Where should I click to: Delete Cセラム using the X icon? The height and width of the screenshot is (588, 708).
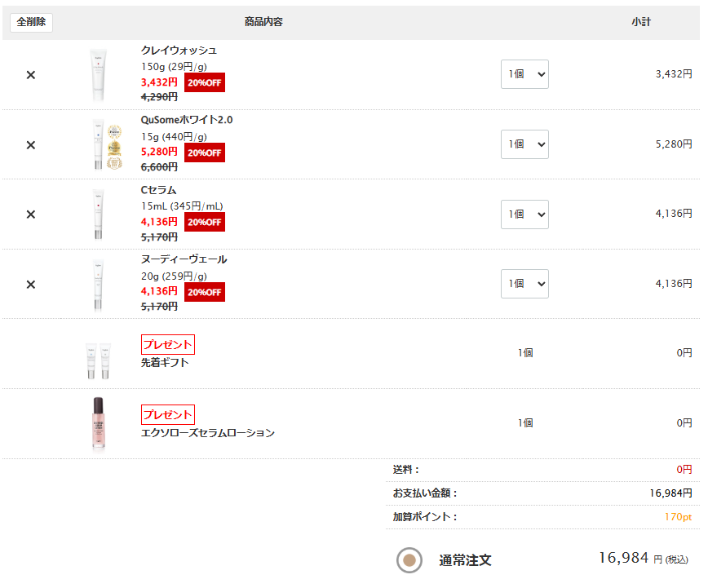coord(31,214)
